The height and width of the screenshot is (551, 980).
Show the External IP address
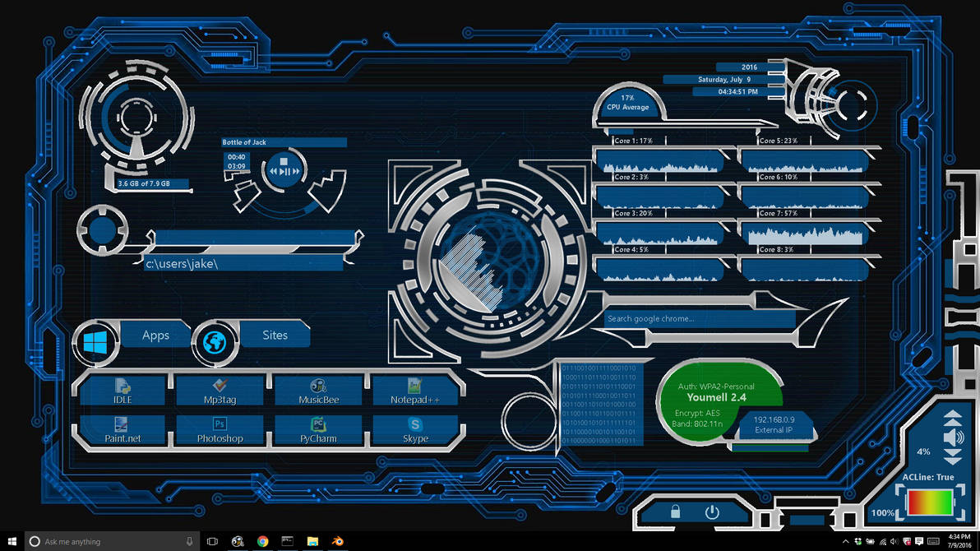(774, 428)
